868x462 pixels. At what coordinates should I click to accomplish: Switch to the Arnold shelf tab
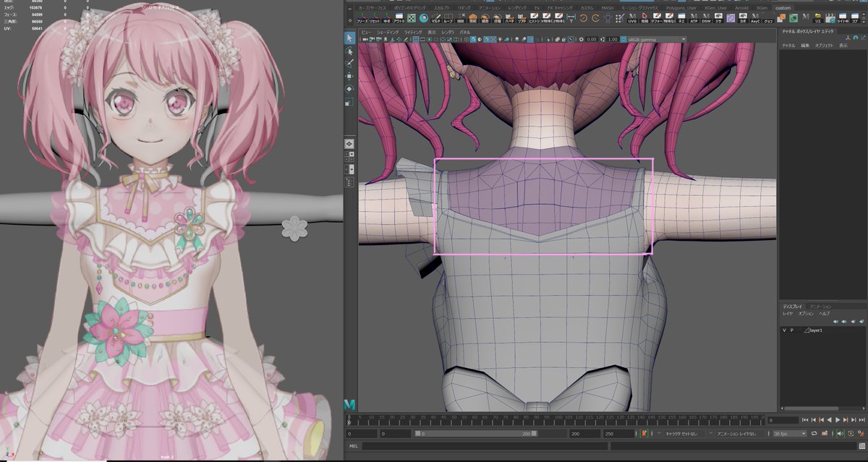[741, 8]
